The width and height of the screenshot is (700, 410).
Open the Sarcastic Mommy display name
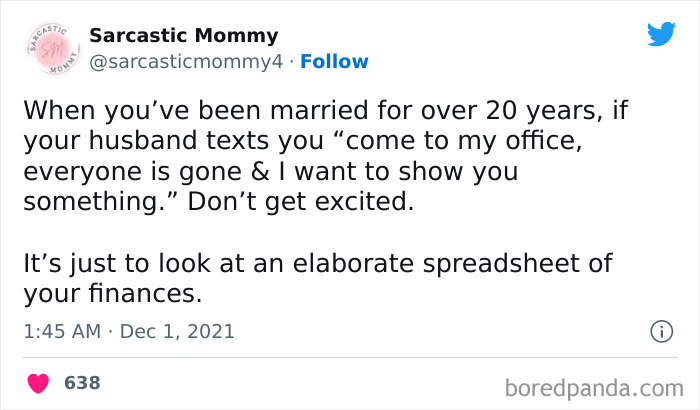183,36
